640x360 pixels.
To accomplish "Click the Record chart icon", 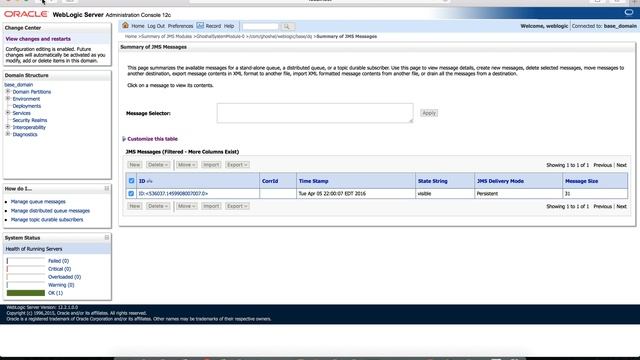I will 200,25.
